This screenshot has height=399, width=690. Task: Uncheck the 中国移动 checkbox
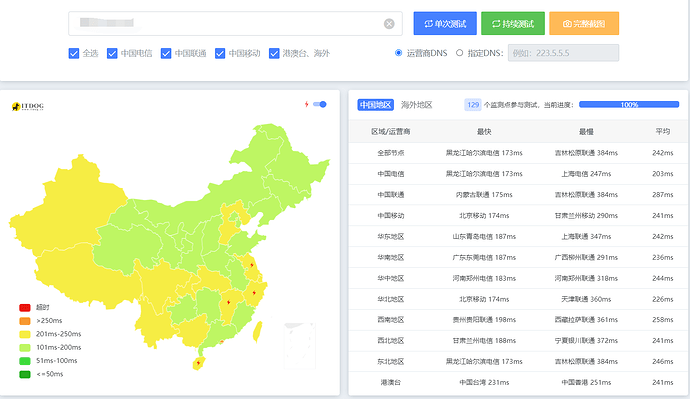click(x=220, y=53)
